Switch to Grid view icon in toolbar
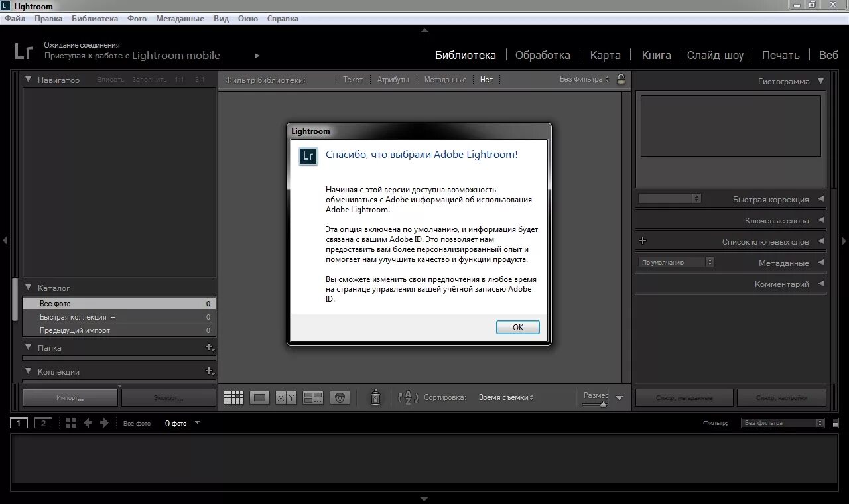This screenshot has width=849, height=504. point(233,397)
